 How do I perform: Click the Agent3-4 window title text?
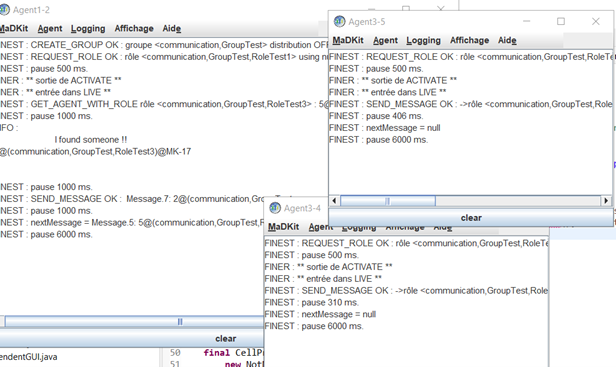point(302,208)
